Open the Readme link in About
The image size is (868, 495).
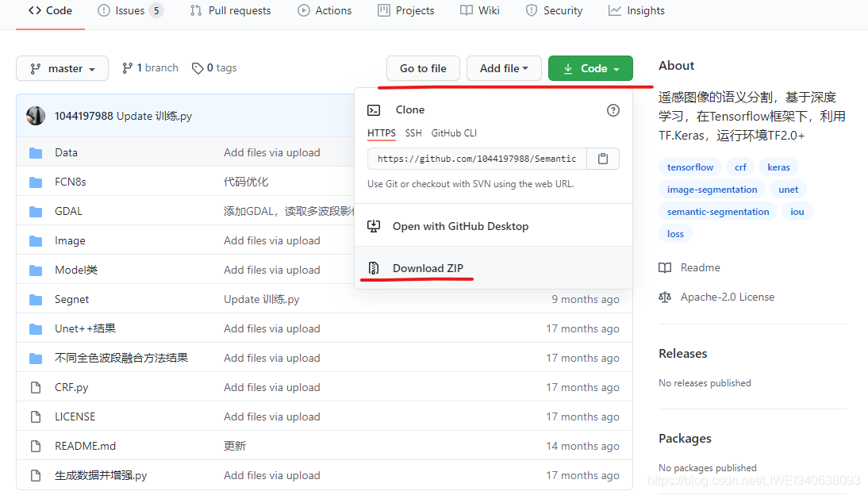(x=689, y=267)
